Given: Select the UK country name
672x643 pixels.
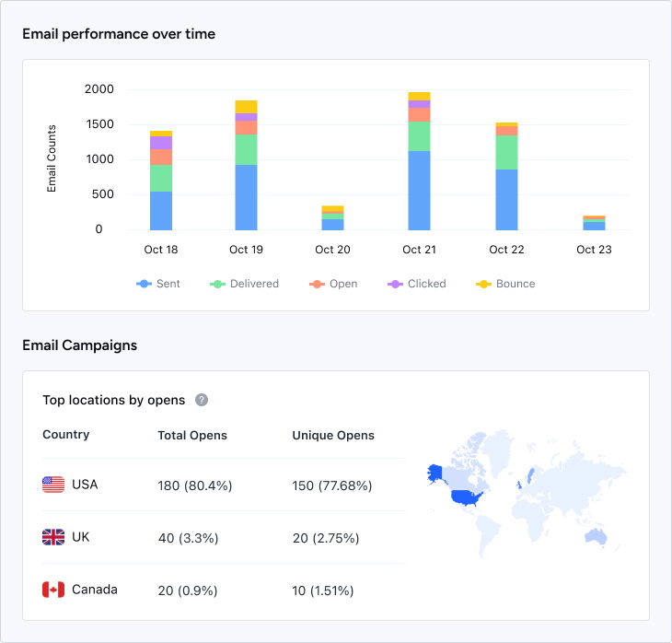Looking at the screenshot, I should pyautogui.click(x=81, y=537).
